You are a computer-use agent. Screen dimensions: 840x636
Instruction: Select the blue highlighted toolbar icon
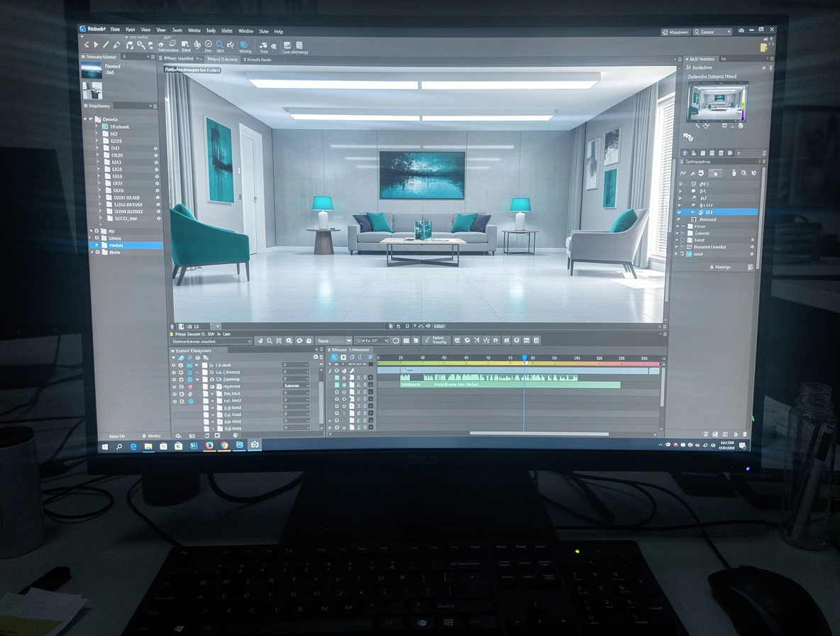click(x=245, y=45)
